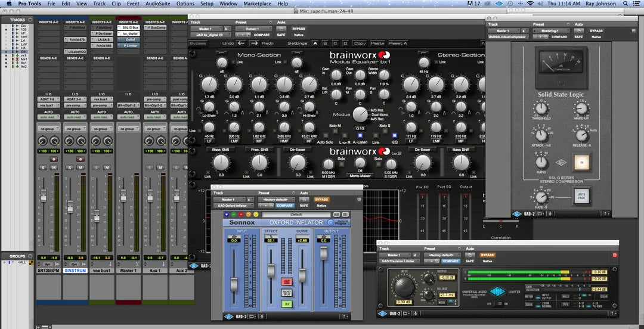Click the brainworx Modus selector knob

[x=361, y=114]
